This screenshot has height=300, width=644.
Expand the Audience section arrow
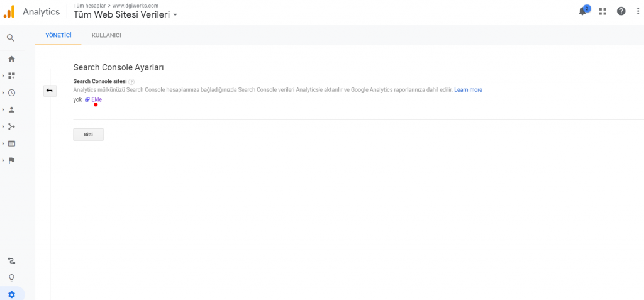coord(3,109)
